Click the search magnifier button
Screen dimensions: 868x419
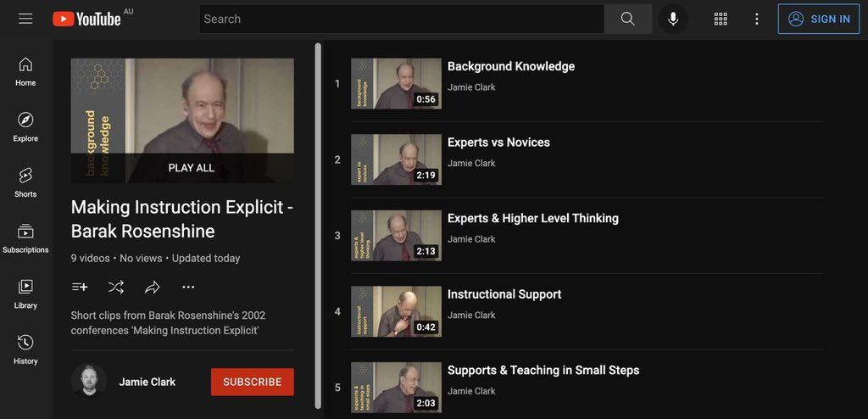tap(628, 19)
